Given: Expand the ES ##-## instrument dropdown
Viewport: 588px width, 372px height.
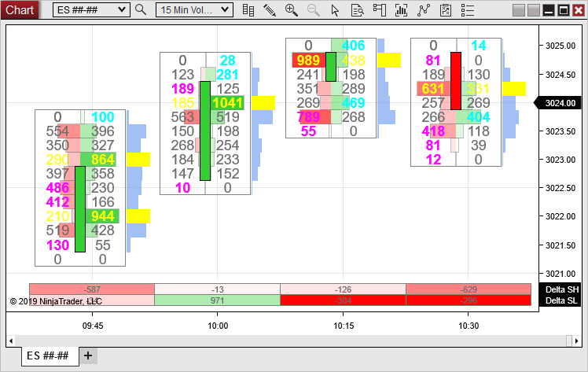Looking at the screenshot, I should (x=121, y=9).
